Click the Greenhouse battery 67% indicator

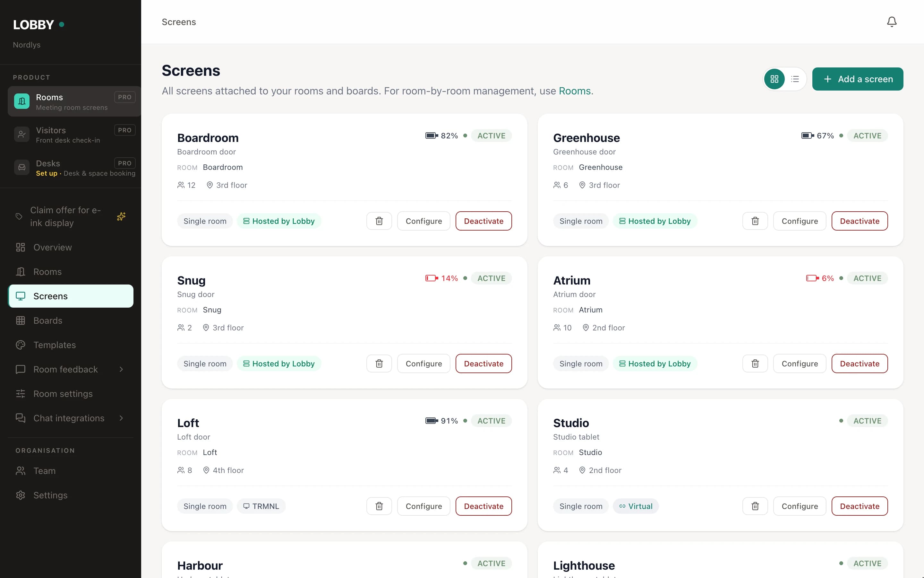coord(817,136)
